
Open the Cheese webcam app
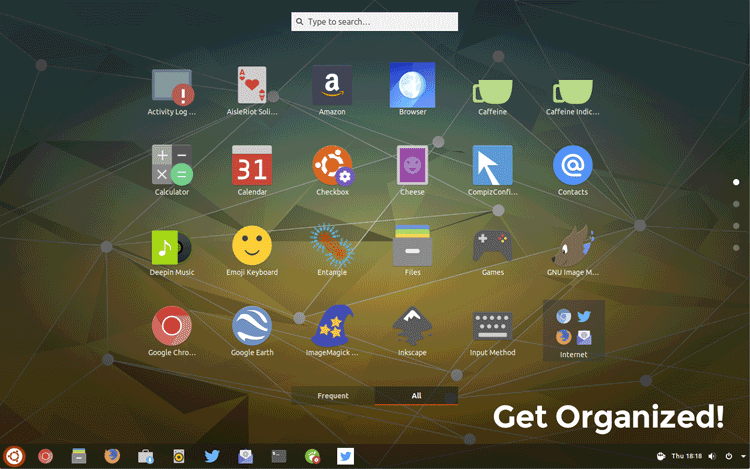tap(412, 166)
